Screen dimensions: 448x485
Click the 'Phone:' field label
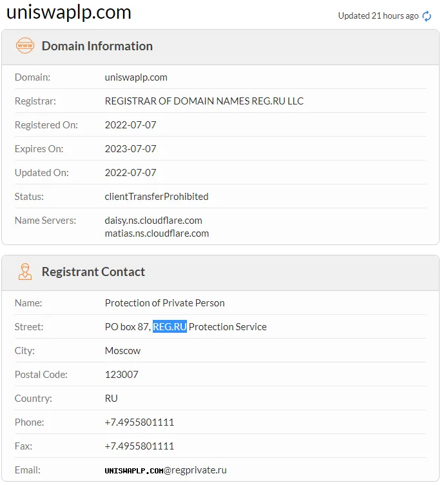click(29, 422)
